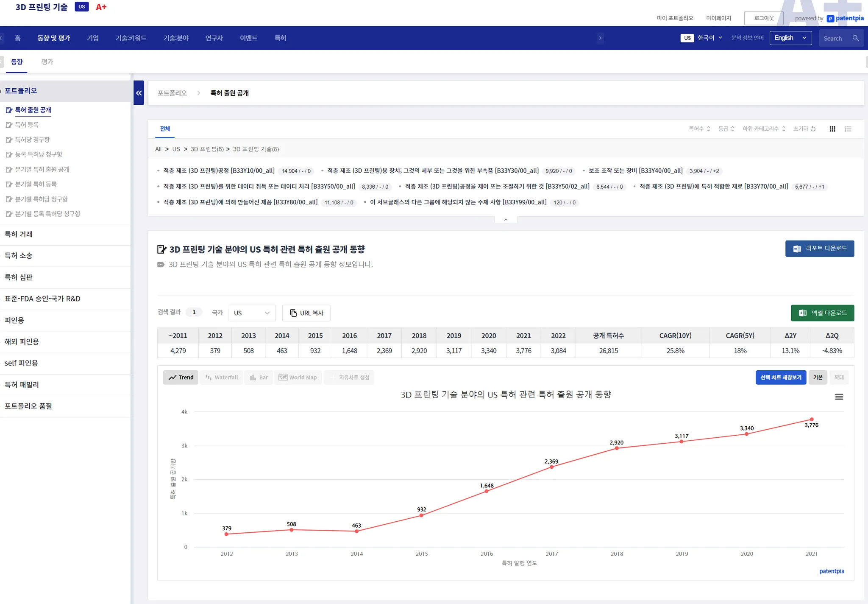Open the 기업 menu item
The width and height of the screenshot is (868, 604).
[x=93, y=38]
